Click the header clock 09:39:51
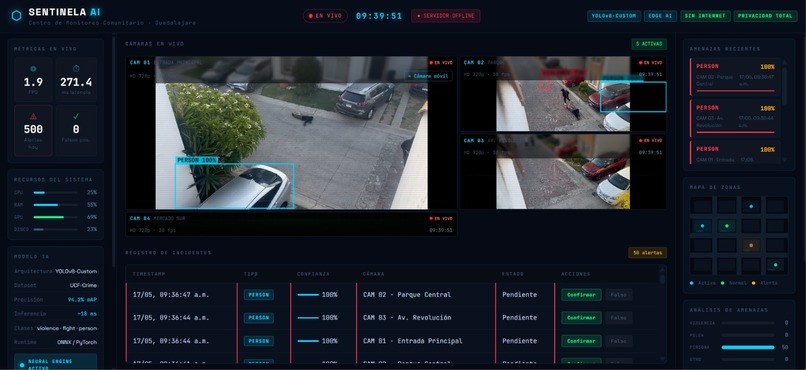The height and width of the screenshot is (370, 806). tap(379, 16)
